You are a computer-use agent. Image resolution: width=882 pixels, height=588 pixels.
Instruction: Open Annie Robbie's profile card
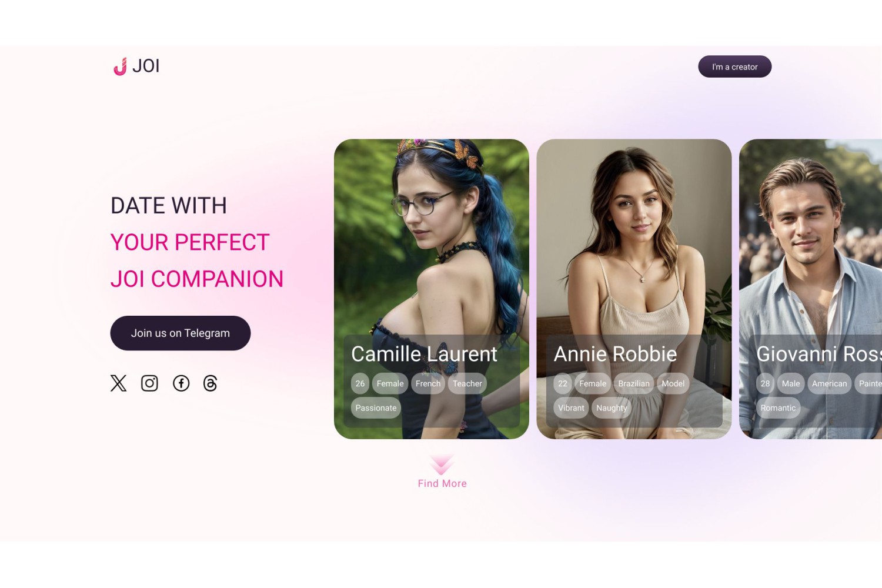[x=634, y=289]
